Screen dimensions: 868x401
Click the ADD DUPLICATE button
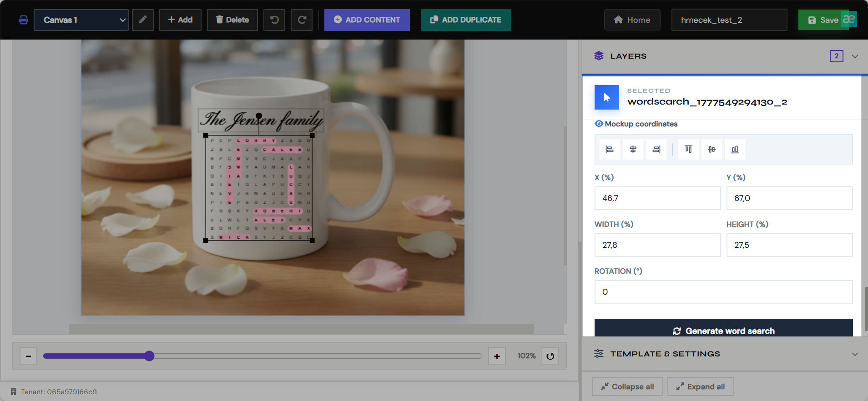[466, 20]
